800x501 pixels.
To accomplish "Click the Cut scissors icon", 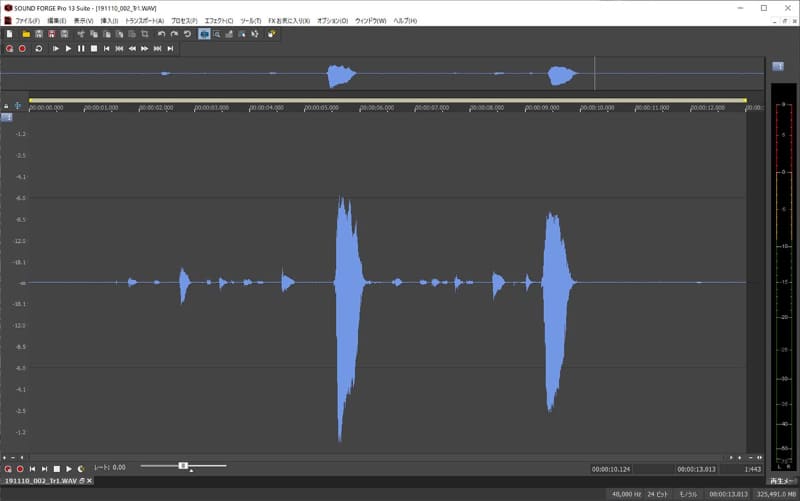I will point(81,34).
